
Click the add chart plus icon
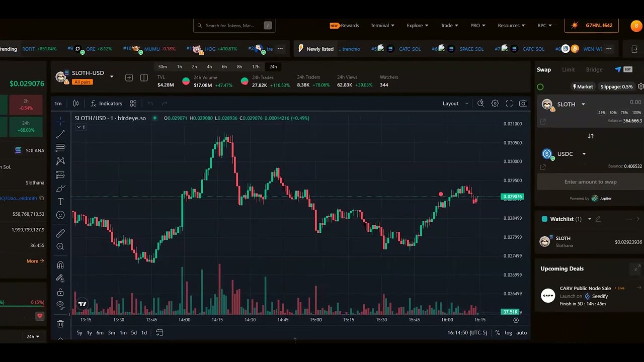tap(129, 77)
